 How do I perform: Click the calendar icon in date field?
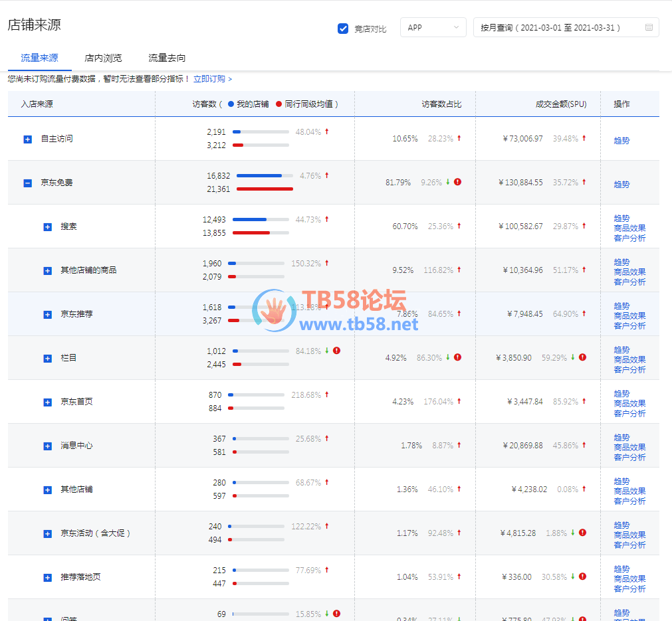click(649, 27)
